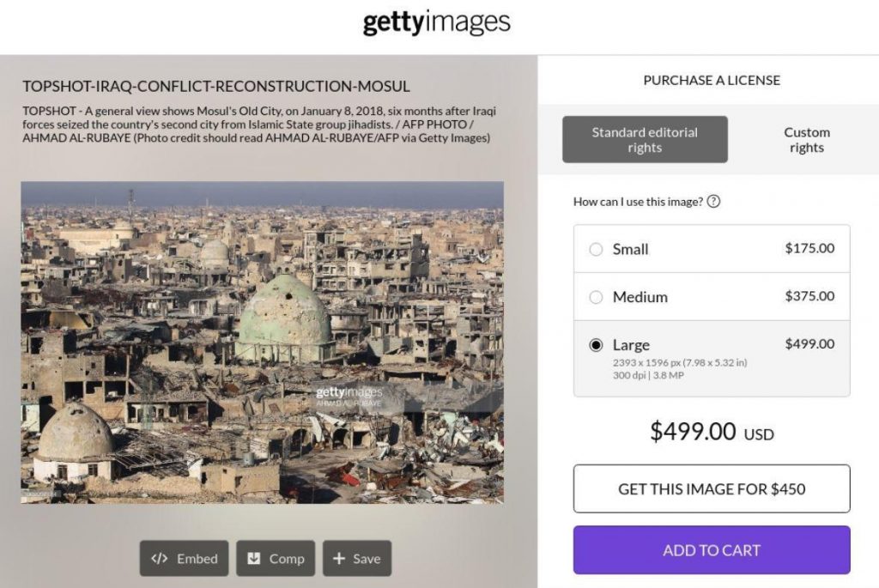
Task: Click the Purchase a License header
Action: click(x=712, y=80)
